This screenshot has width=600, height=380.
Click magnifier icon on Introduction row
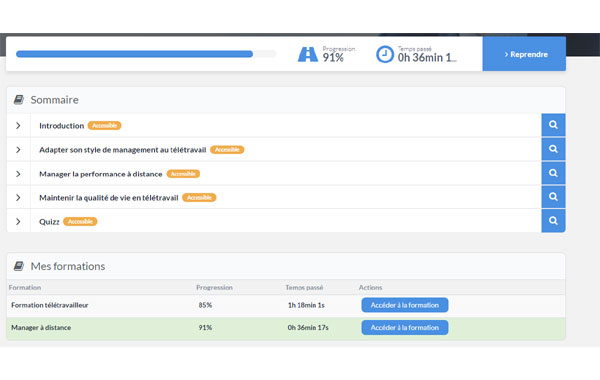pyautogui.click(x=553, y=125)
